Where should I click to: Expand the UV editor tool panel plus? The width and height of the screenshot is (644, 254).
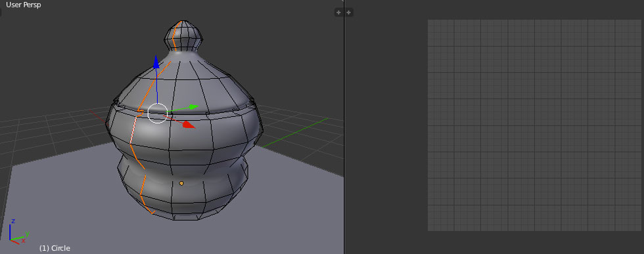(349, 12)
